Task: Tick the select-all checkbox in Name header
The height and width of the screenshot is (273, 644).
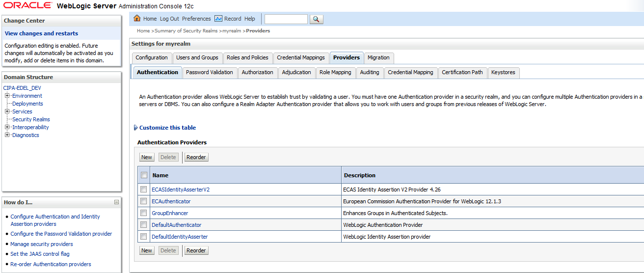Action: [144, 175]
